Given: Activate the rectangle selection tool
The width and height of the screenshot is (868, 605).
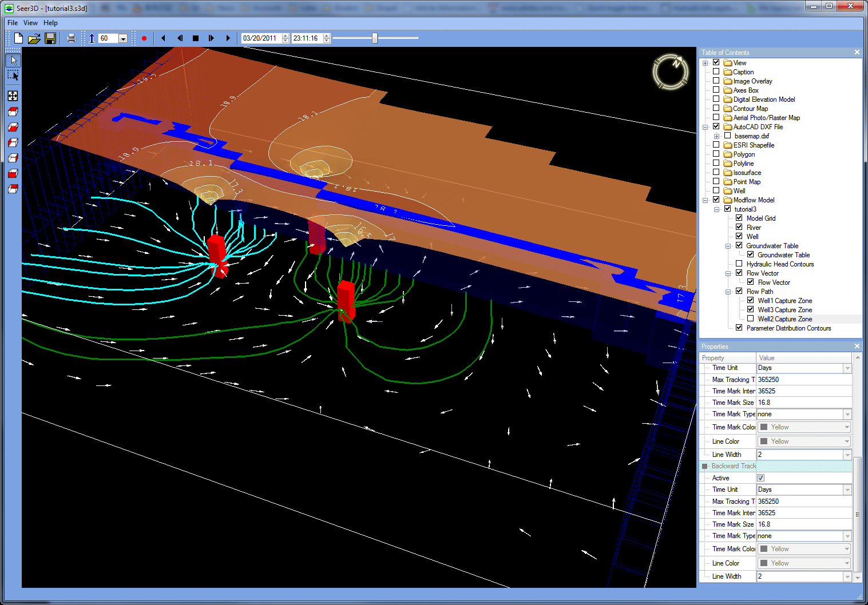Looking at the screenshot, I should point(13,75).
